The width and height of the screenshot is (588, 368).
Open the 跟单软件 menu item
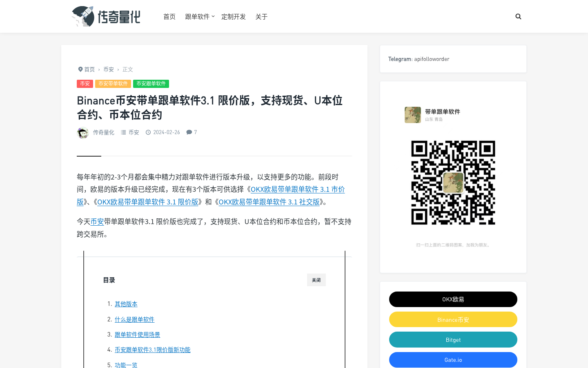[x=197, y=16]
